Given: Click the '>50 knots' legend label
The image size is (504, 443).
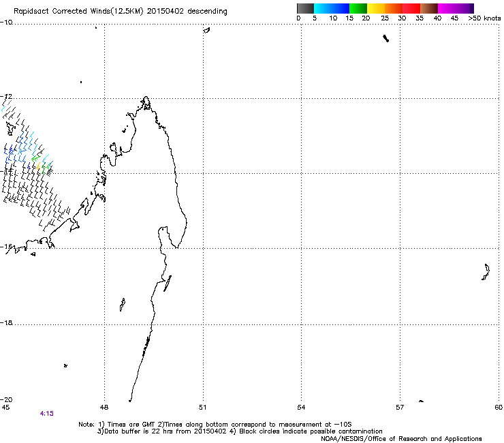Looking at the screenshot, I should click(x=484, y=18).
